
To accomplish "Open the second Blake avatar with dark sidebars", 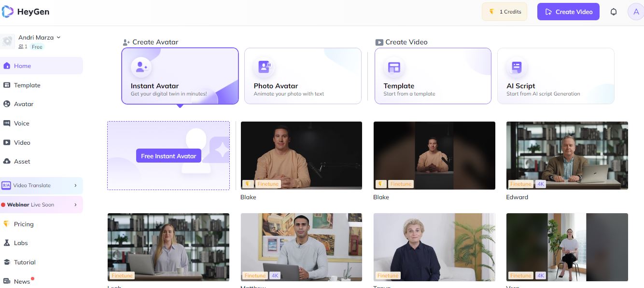I will (434, 155).
